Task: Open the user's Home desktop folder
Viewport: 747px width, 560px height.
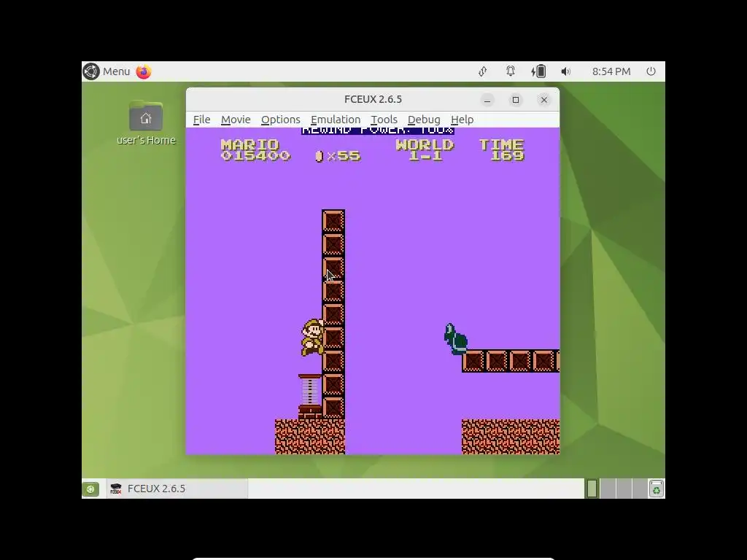Action: 146,122
